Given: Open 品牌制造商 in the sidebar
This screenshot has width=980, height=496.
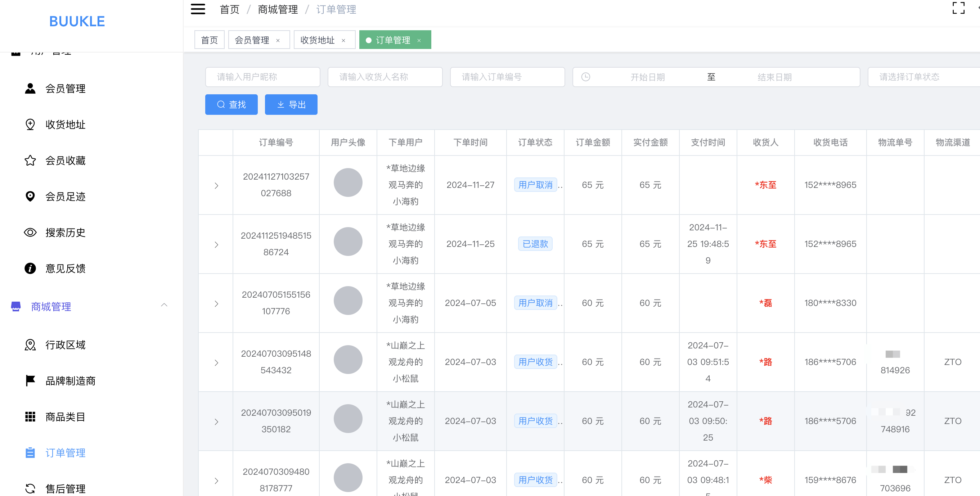Looking at the screenshot, I should tap(70, 380).
